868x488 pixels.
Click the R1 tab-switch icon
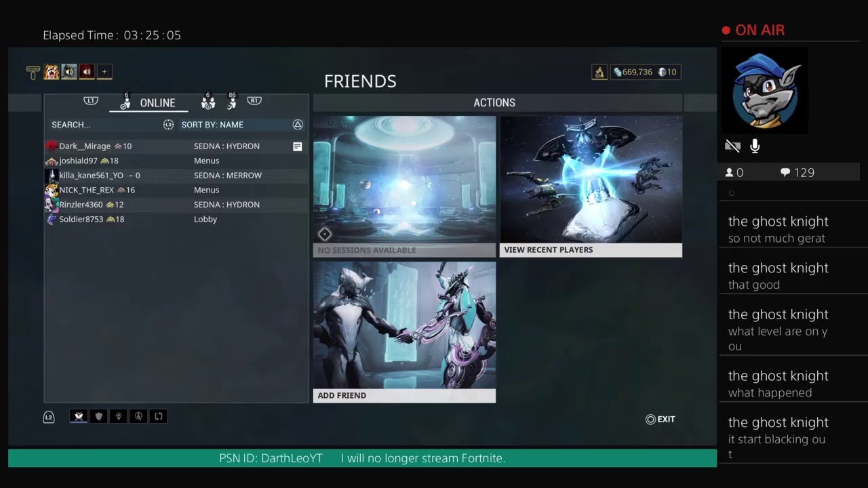point(254,100)
